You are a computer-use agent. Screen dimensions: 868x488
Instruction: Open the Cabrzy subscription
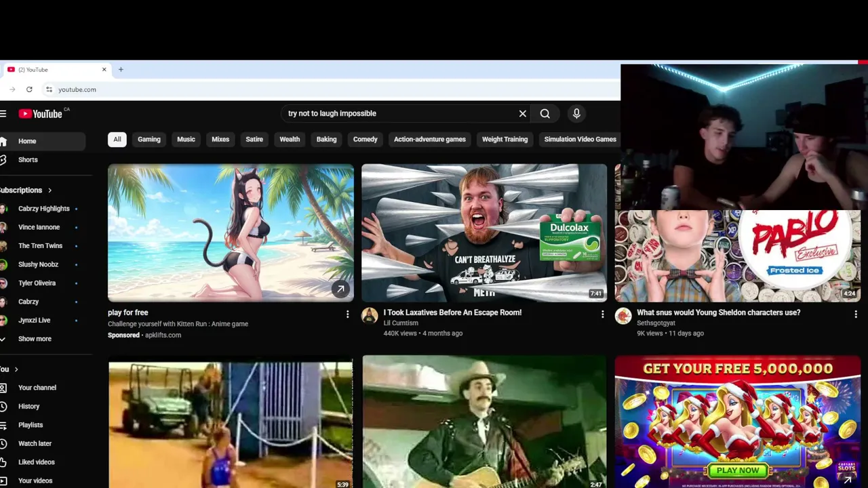coord(28,302)
